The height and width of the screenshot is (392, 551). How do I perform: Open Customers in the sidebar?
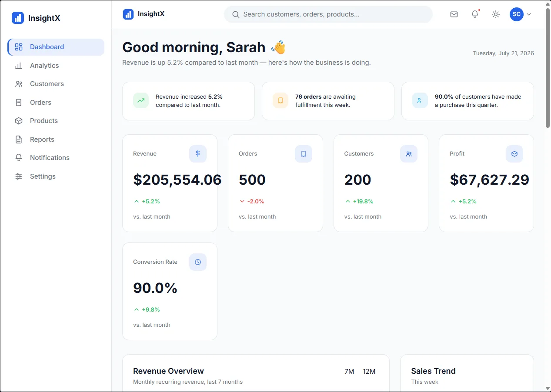(56, 84)
